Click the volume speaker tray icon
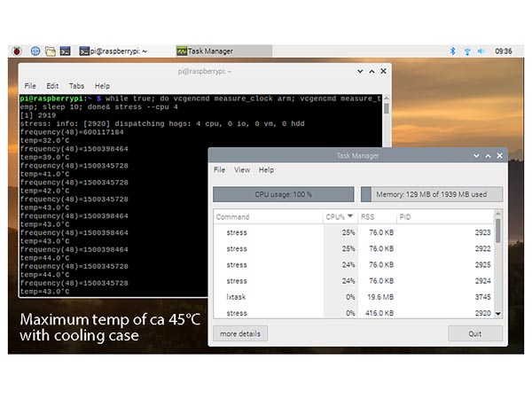Viewport: 532px width, 399px height. [x=482, y=51]
